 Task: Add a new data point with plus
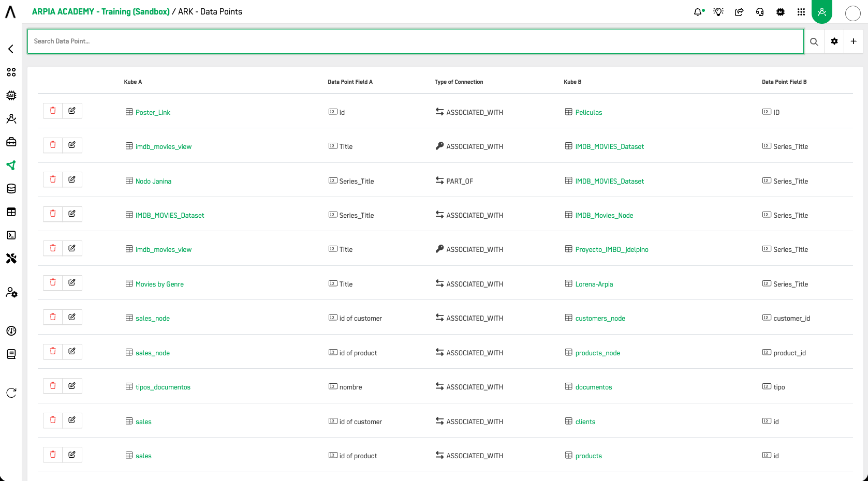[x=854, y=41]
